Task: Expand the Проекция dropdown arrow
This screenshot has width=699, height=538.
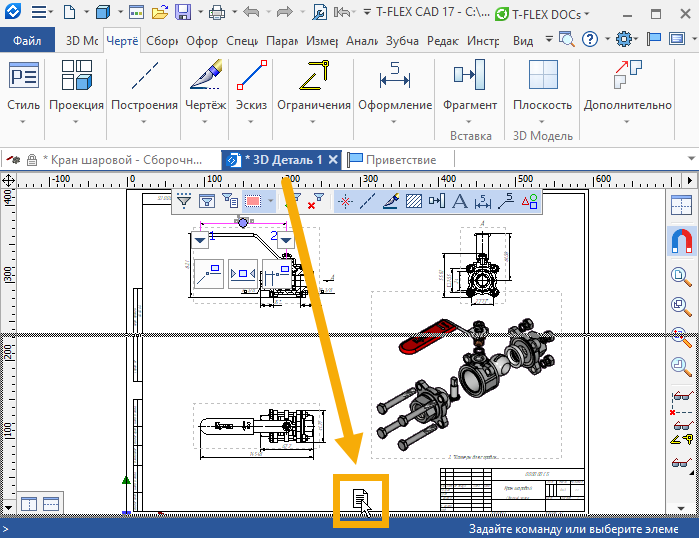Action: pyautogui.click(x=75, y=122)
